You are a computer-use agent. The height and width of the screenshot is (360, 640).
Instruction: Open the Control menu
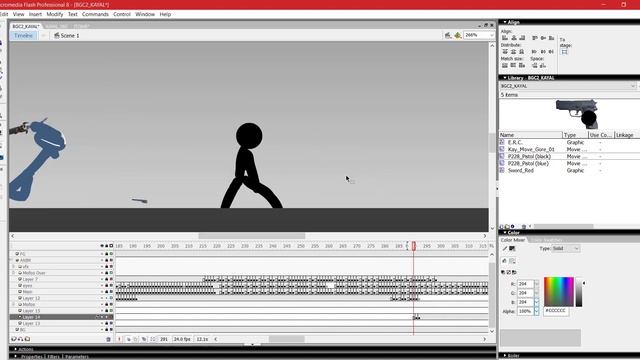[122, 14]
